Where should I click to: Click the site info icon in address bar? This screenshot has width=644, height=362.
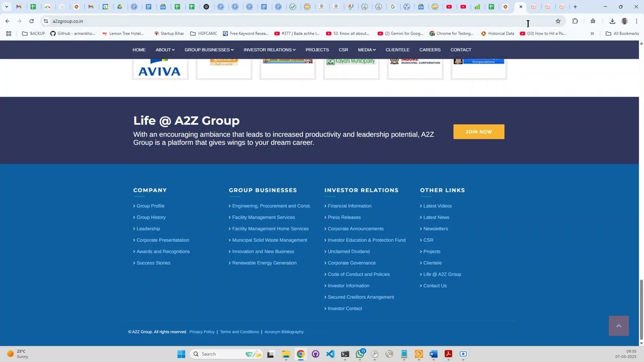coord(46,21)
